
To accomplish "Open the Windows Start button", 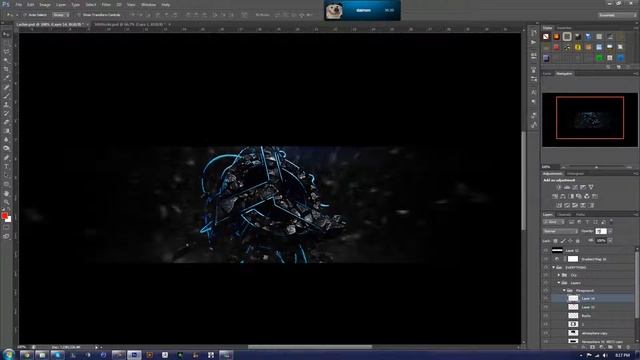I will 8,354.
